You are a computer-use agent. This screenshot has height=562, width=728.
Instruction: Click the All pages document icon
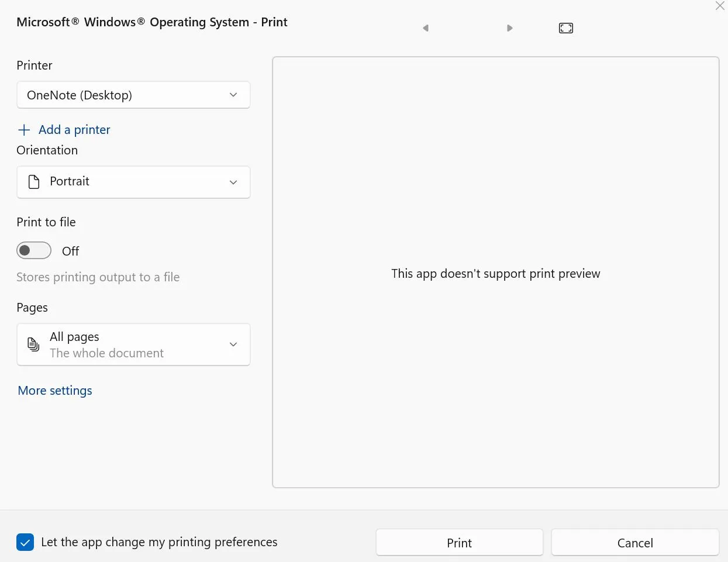(x=34, y=344)
